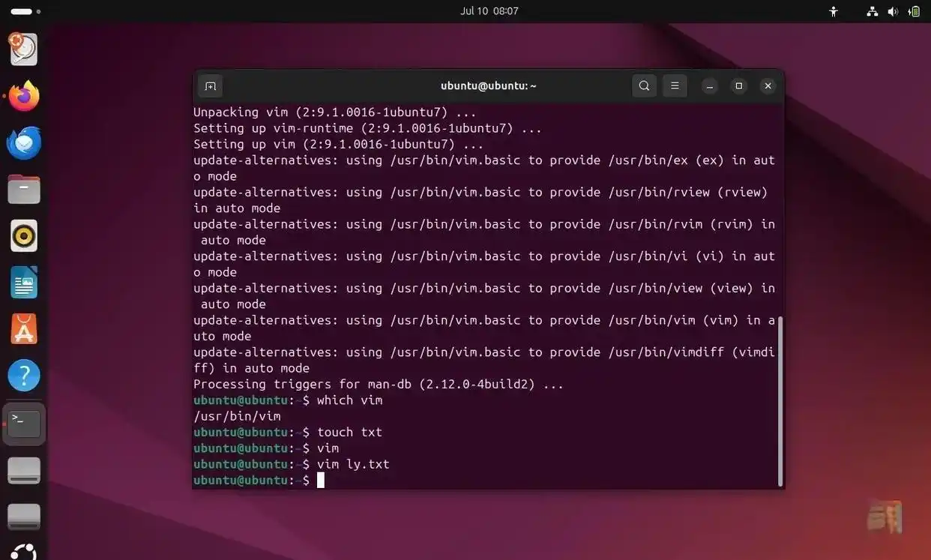
Task: Open the lowest drive icon in the dock
Action: [x=24, y=517]
